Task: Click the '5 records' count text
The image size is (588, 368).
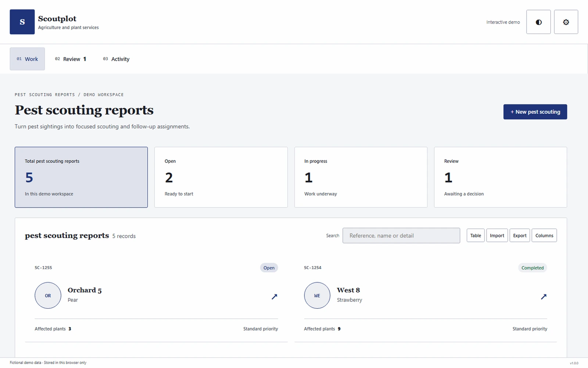Action: (x=124, y=236)
